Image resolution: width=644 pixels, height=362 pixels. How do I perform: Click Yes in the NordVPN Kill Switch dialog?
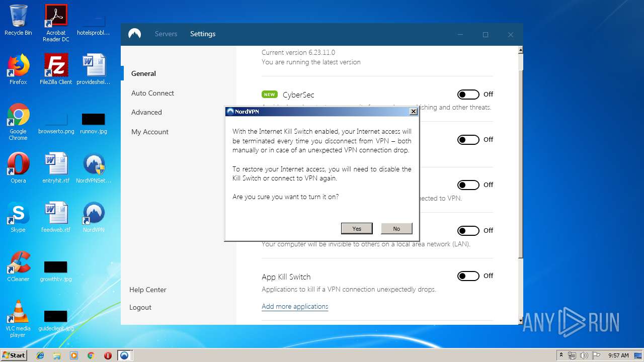click(x=357, y=228)
